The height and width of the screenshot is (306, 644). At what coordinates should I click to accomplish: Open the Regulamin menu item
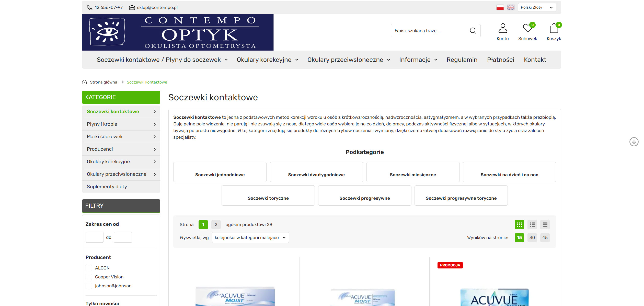click(x=462, y=60)
